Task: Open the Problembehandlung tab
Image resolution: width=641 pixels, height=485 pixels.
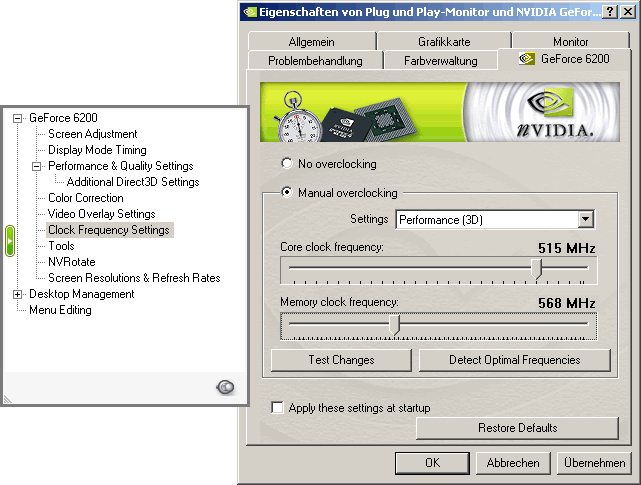Action: [x=315, y=61]
